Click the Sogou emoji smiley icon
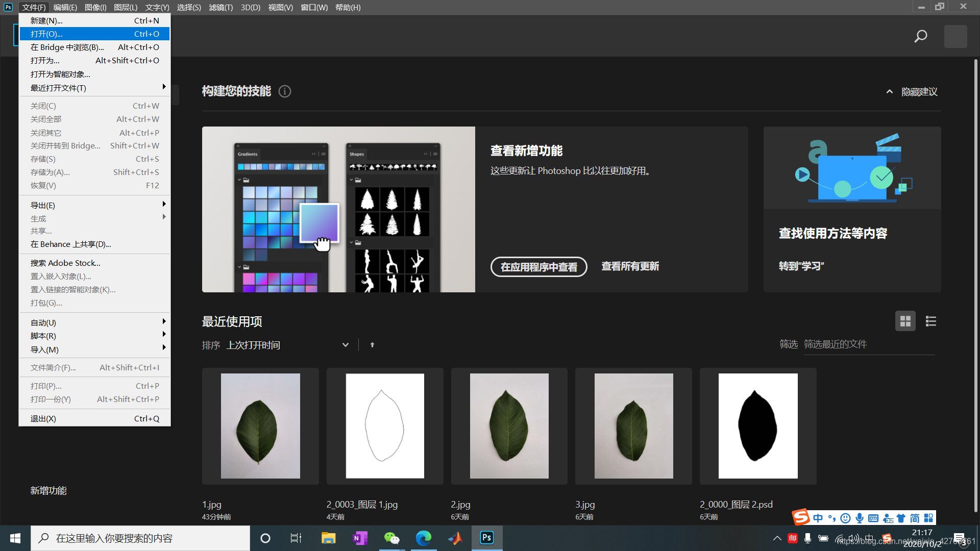 pyautogui.click(x=846, y=518)
